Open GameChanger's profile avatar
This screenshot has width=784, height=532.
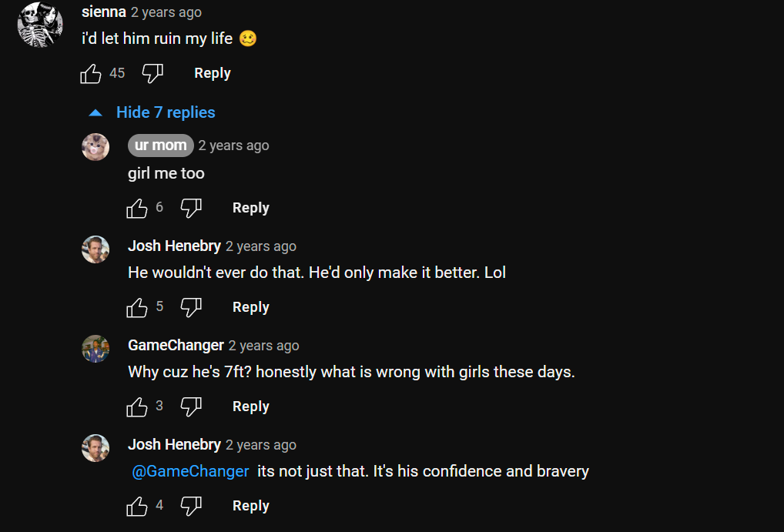point(95,349)
